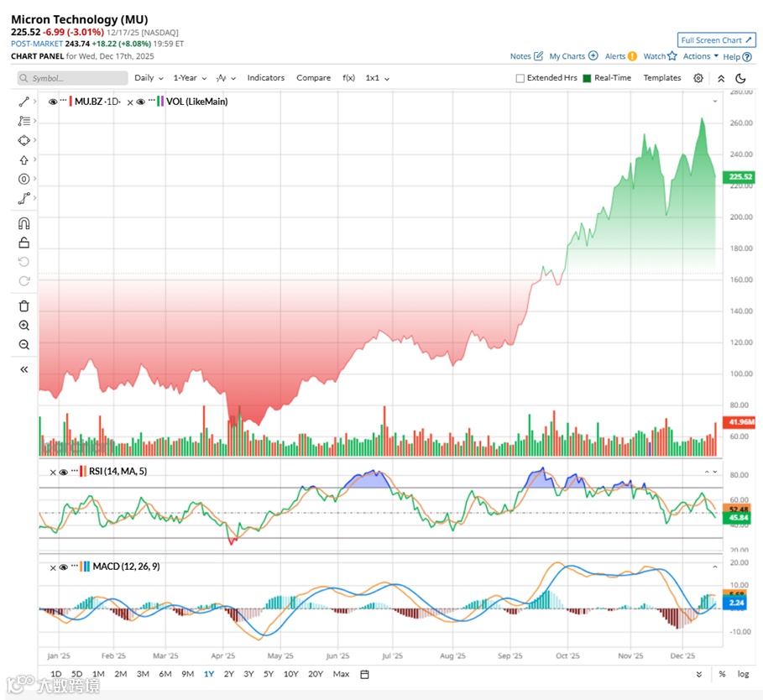Open the Fibonacci/pitchfork tools

click(x=24, y=121)
